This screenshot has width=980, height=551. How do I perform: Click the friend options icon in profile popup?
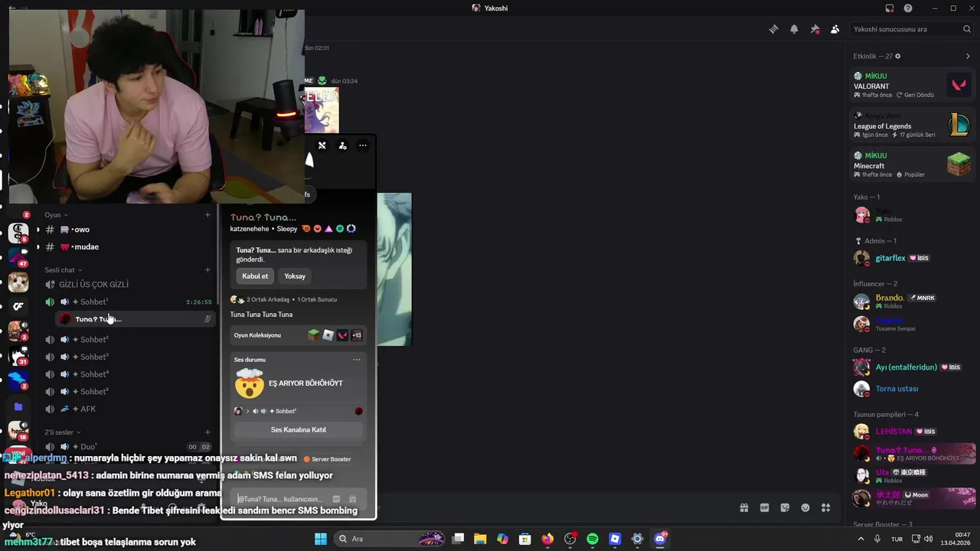[342, 145]
